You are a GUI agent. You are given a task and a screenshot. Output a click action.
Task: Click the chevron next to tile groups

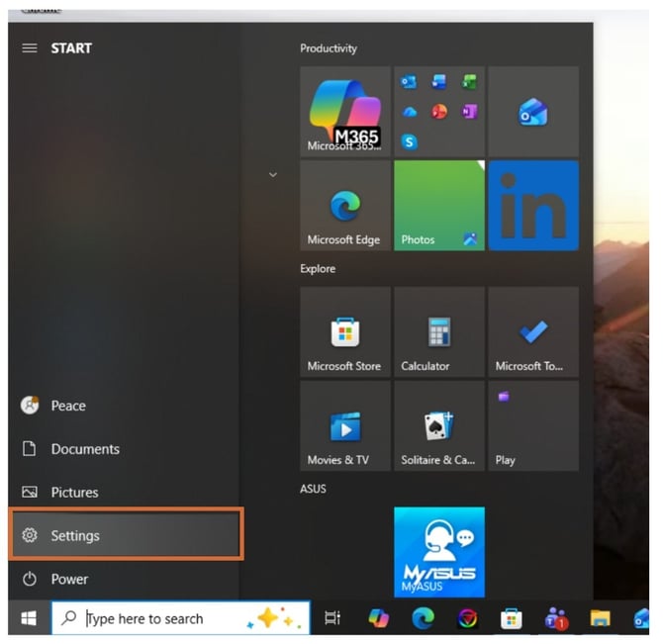point(275,176)
